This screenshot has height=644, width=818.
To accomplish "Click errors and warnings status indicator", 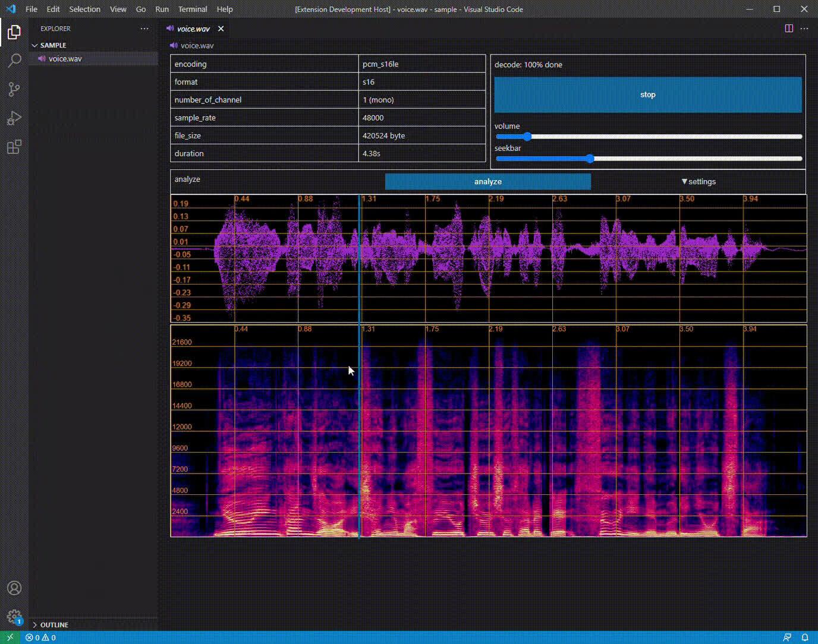I will [40, 637].
